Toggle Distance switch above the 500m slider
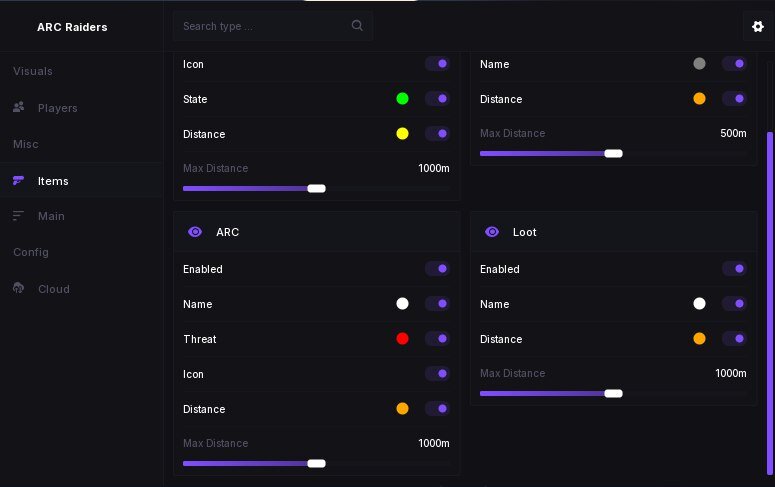 click(734, 98)
